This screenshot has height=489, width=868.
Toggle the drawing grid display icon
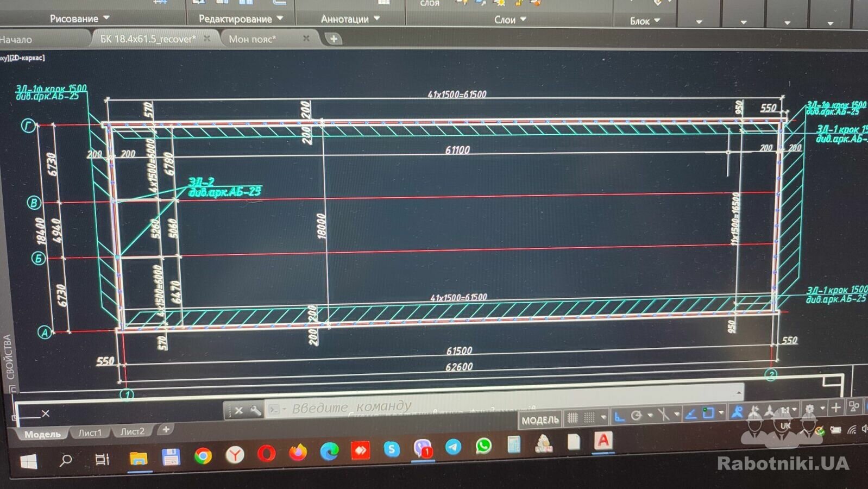[x=573, y=417]
